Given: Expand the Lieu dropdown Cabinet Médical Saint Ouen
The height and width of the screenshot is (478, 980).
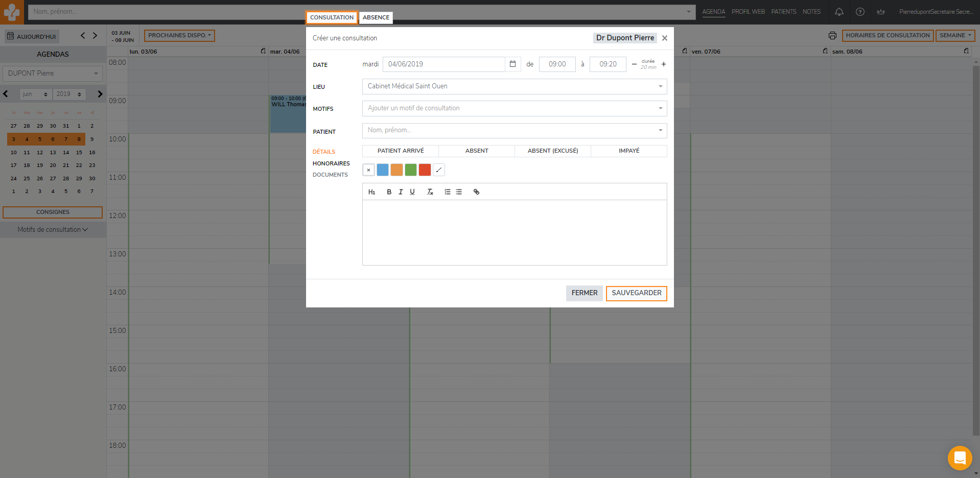Looking at the screenshot, I should pos(514,86).
